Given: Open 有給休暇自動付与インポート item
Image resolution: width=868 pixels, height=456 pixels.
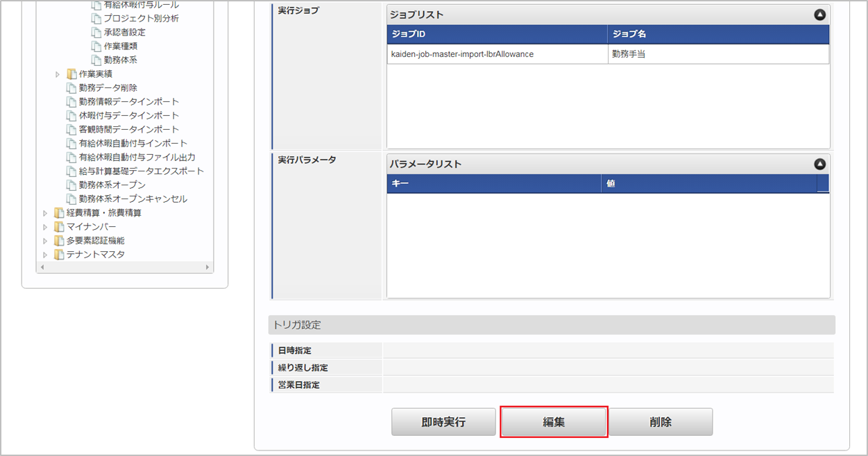Looking at the screenshot, I should (x=133, y=144).
